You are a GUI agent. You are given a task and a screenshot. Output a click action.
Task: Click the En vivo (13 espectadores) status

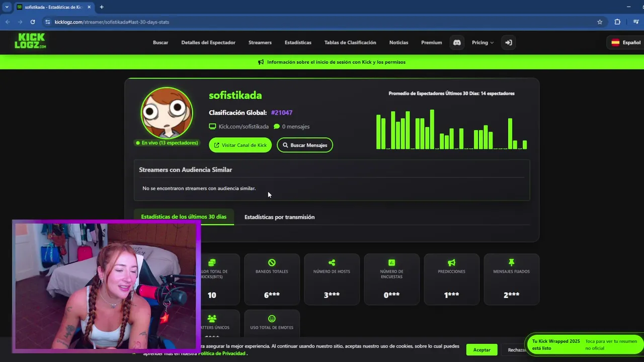(x=167, y=143)
